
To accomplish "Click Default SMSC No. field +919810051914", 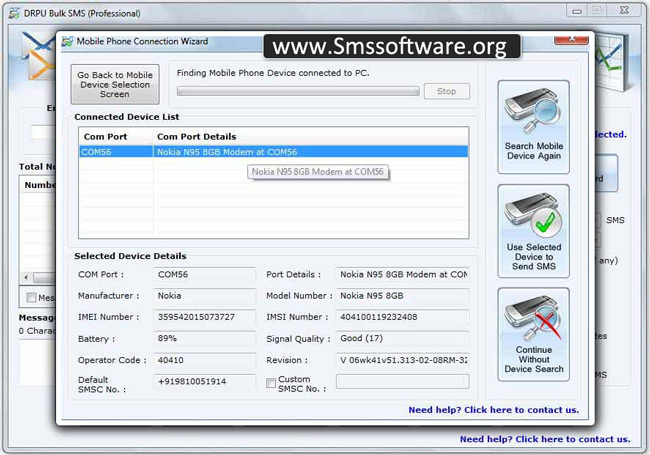I will pyautogui.click(x=204, y=381).
